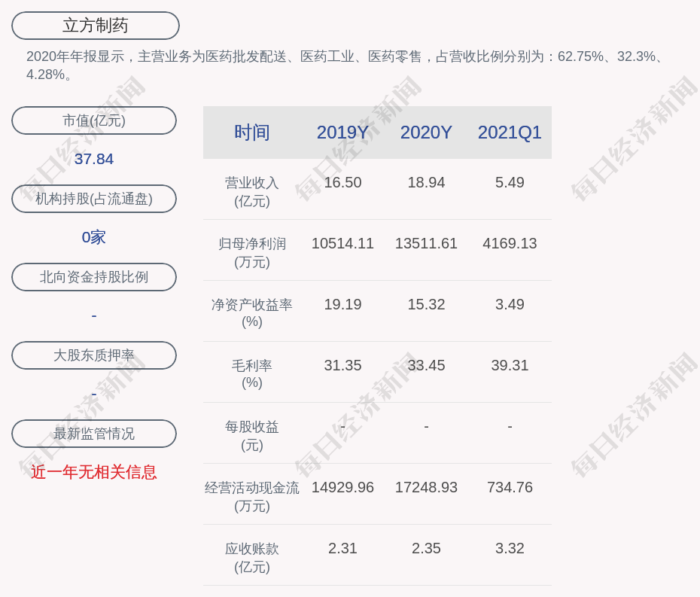Image resolution: width=700 pixels, height=597 pixels.
Task: Click the market value 37.84
Action: [x=94, y=159]
